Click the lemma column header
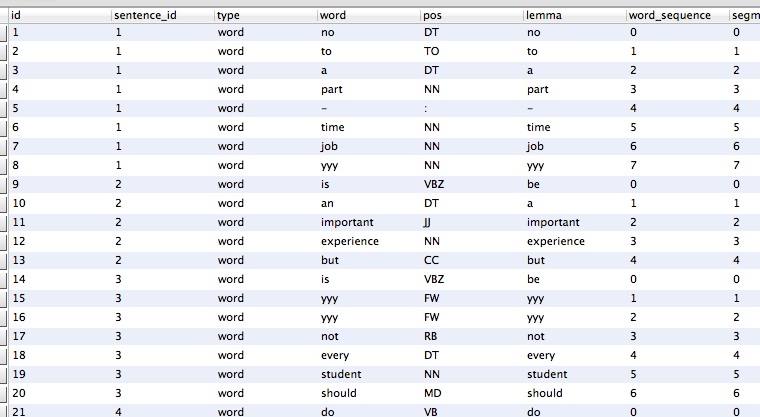Image resolution: width=760 pixels, height=417 pixels. [x=575, y=15]
